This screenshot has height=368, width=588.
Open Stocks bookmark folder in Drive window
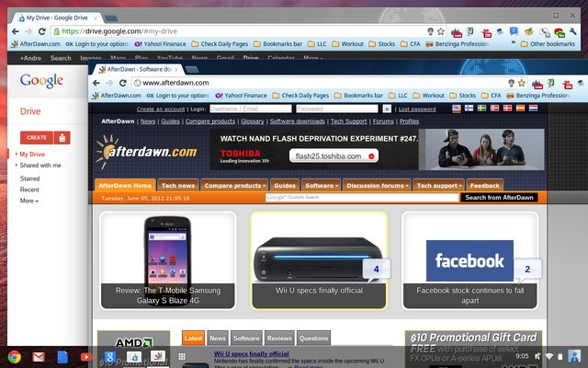382,44
